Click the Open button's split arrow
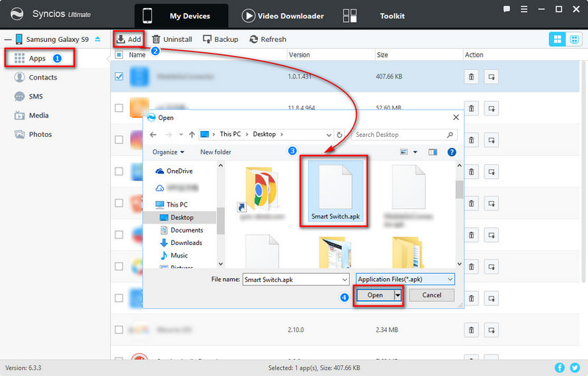 [398, 295]
